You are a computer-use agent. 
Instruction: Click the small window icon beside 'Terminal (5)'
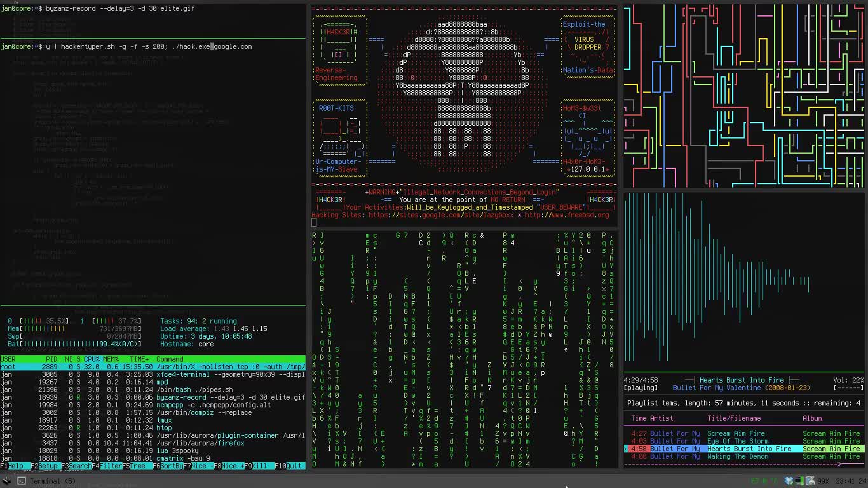point(22,480)
